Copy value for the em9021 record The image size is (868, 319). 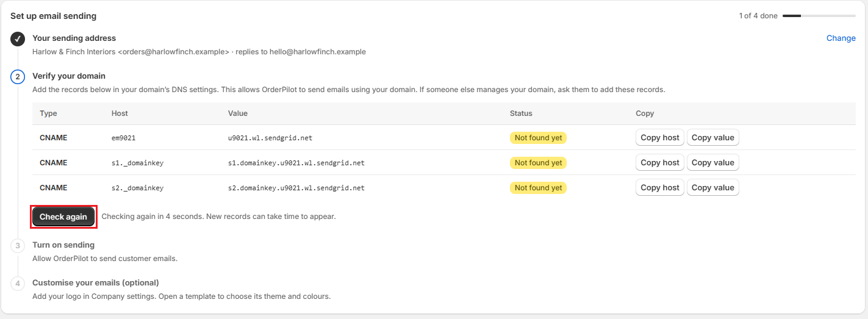pos(712,138)
